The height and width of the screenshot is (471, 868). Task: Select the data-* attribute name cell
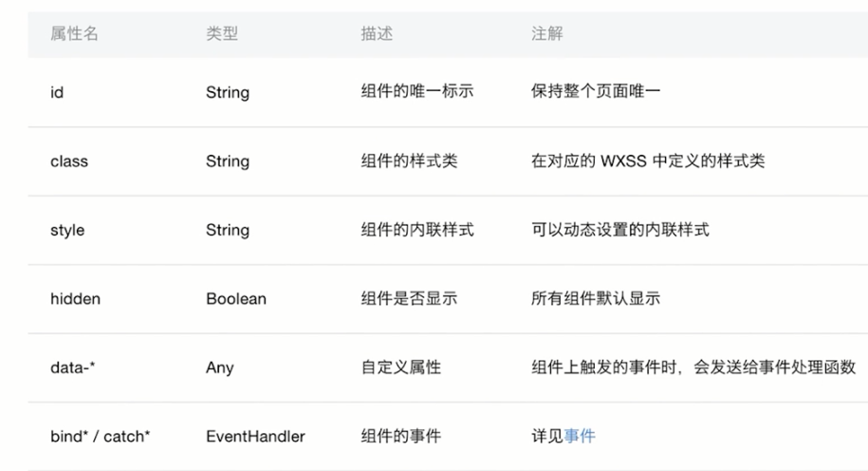pyautogui.click(x=72, y=367)
